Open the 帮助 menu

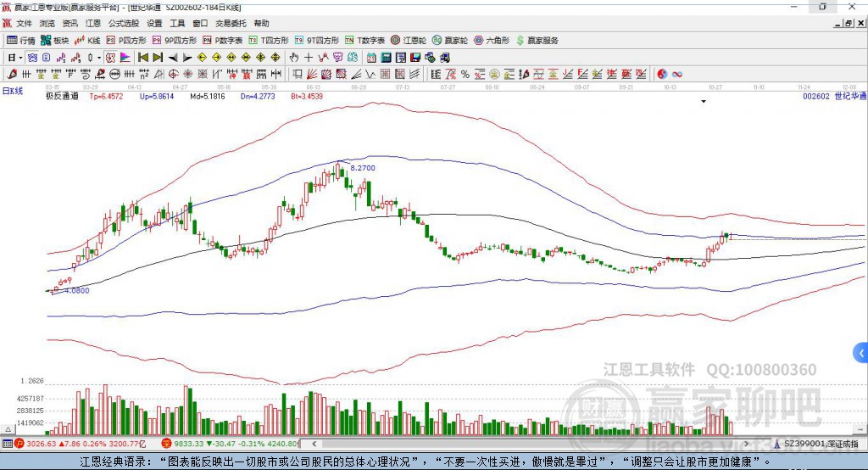tap(261, 23)
